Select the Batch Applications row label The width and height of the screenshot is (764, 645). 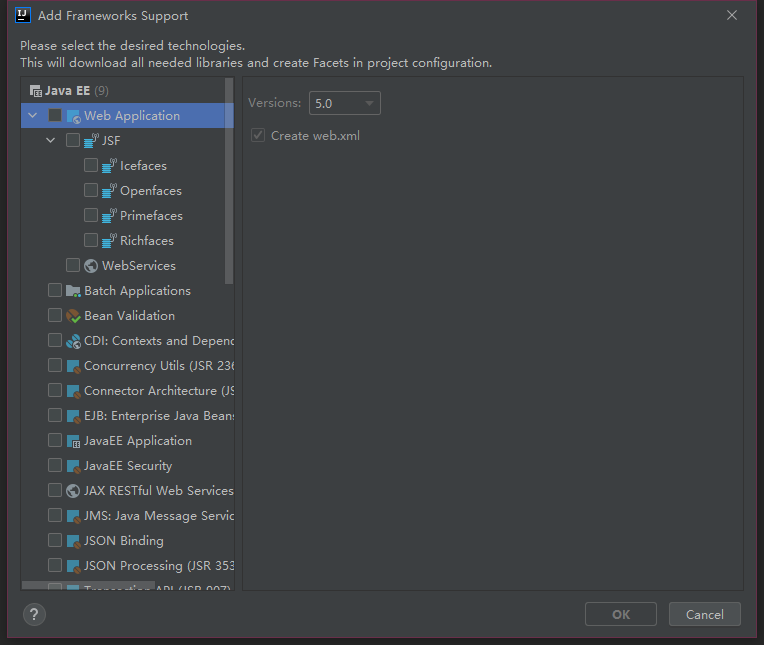pyautogui.click(x=137, y=291)
